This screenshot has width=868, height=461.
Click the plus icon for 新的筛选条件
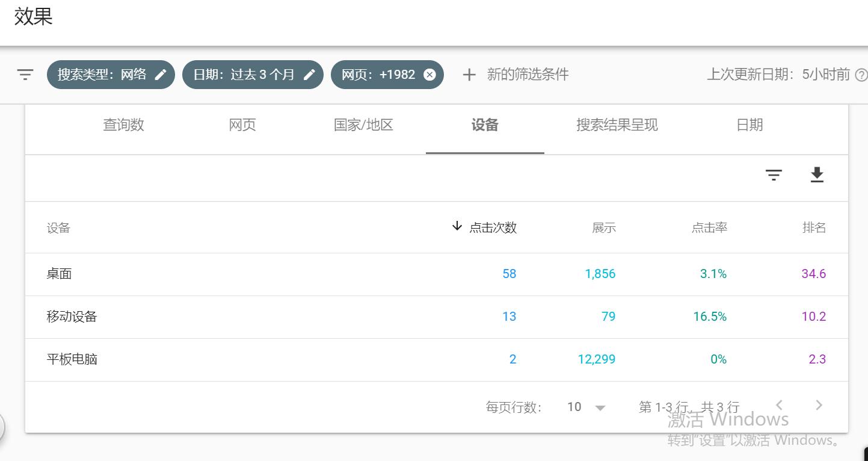tap(469, 74)
